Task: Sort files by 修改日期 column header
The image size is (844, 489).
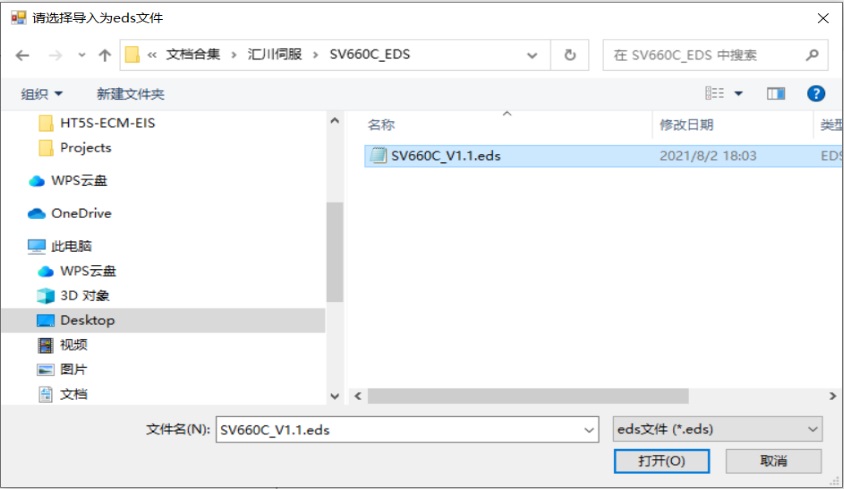Action: (686, 125)
